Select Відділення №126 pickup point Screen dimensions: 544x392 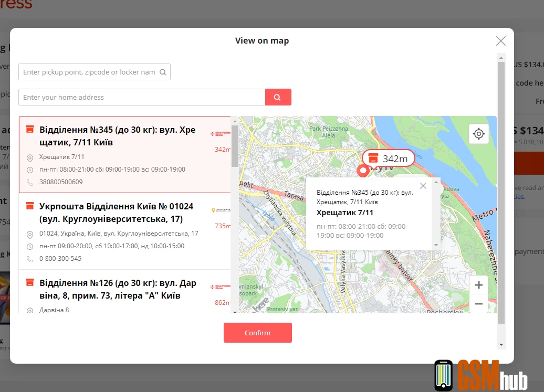point(118,289)
